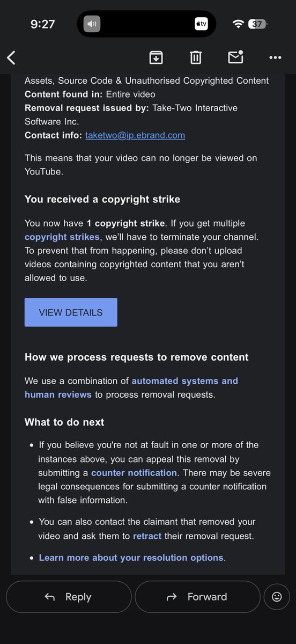Screen dimensions: 296x644
Task: Tap the Wi-Fi status icon
Action: pyautogui.click(x=238, y=24)
